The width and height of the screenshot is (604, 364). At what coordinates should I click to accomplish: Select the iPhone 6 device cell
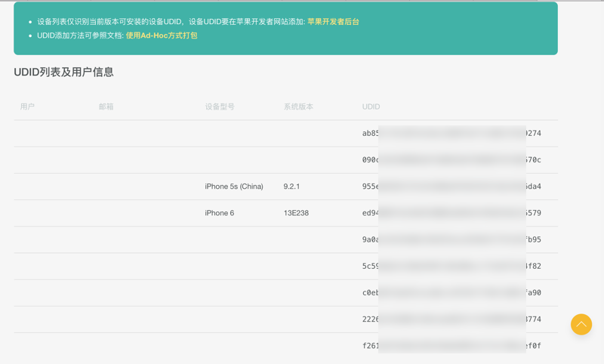click(220, 213)
